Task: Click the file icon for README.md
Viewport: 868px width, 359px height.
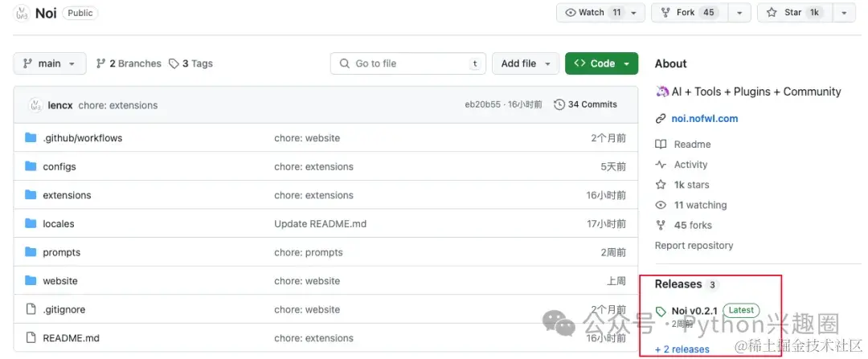Action: coord(31,338)
